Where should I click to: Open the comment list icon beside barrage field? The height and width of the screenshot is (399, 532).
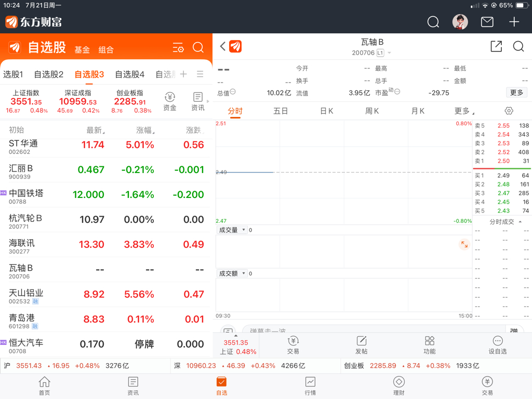click(228, 330)
